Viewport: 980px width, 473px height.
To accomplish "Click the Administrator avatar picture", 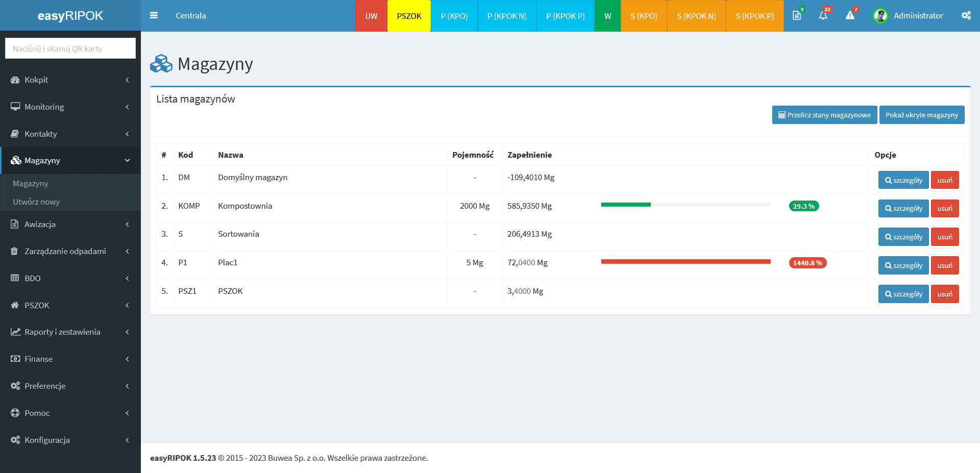I will 880,16.
